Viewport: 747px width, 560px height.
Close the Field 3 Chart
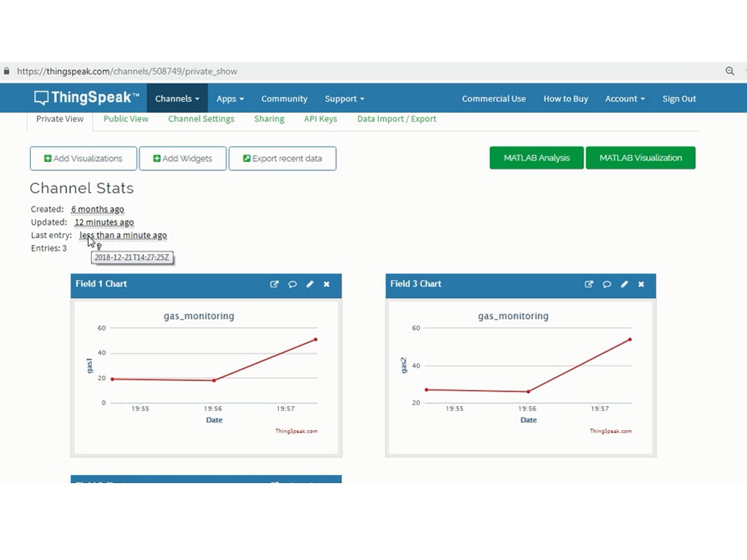[641, 284]
